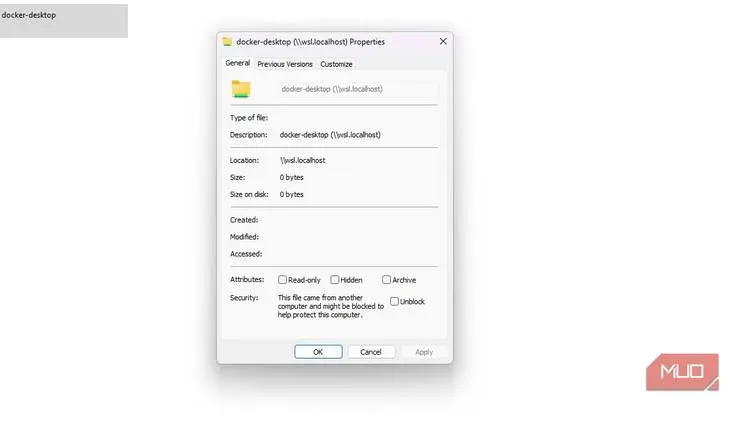Tick the Unblock security checkbox
Screen dimensions: 750x422
(394, 301)
